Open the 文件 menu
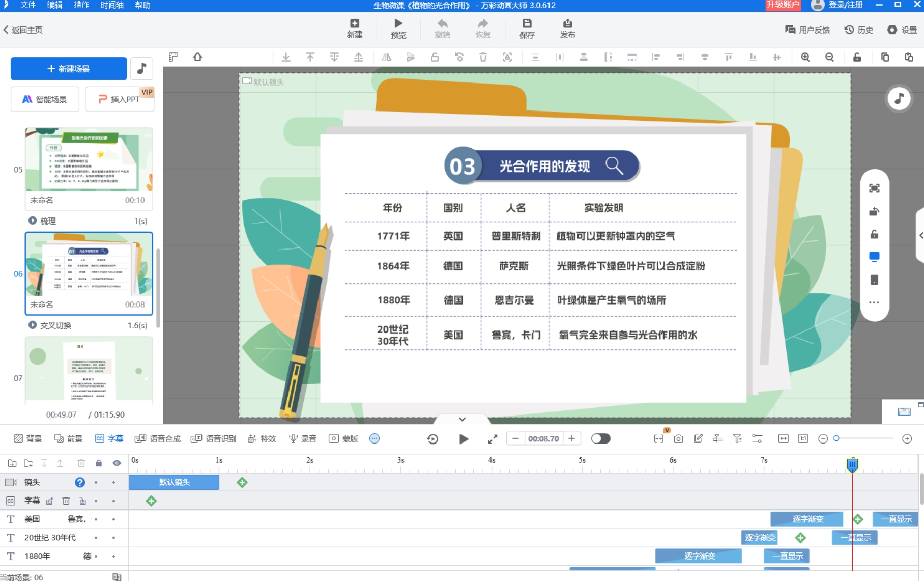 tap(28, 5)
